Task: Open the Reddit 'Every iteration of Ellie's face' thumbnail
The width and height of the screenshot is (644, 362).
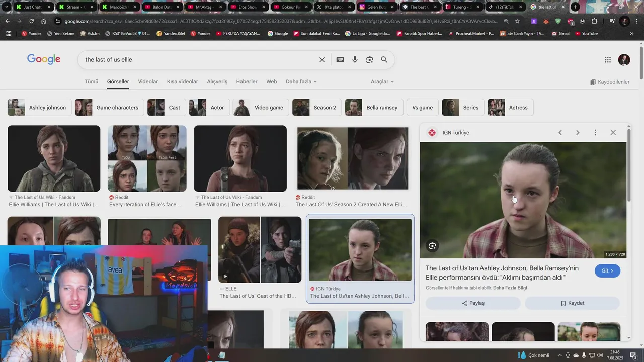Action: pyautogui.click(x=147, y=158)
